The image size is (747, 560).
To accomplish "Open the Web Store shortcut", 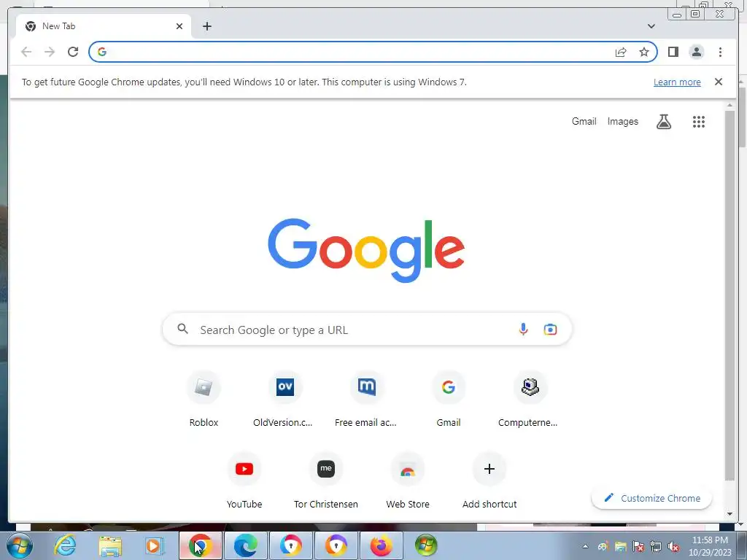I will pyautogui.click(x=408, y=481).
